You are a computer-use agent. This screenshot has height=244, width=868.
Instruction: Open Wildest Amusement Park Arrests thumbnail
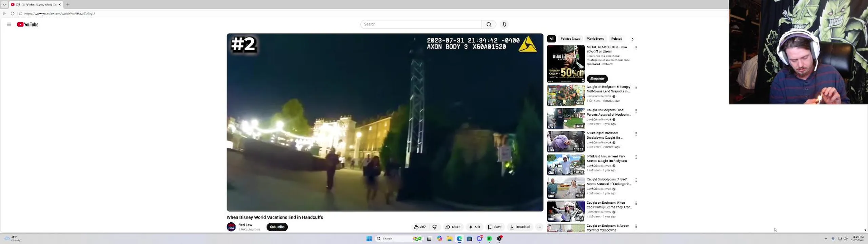(x=566, y=165)
